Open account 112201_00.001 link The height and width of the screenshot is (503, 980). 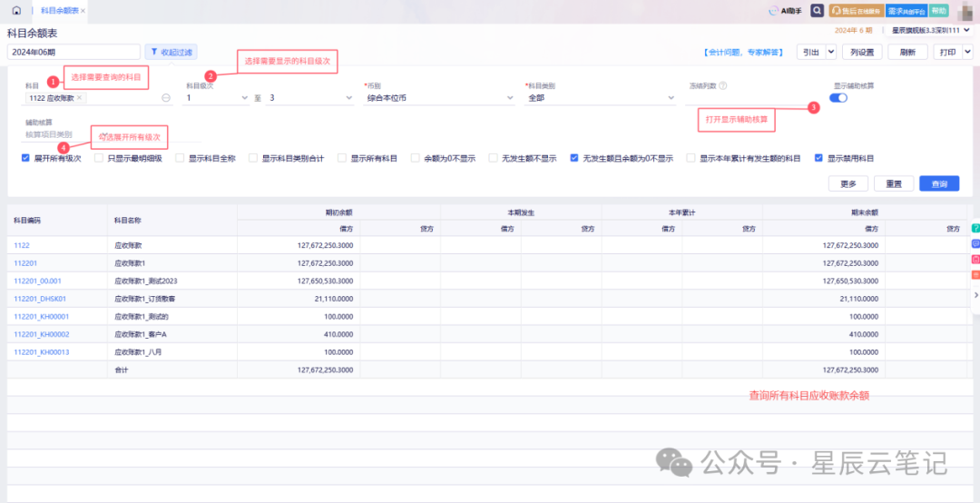[37, 281]
